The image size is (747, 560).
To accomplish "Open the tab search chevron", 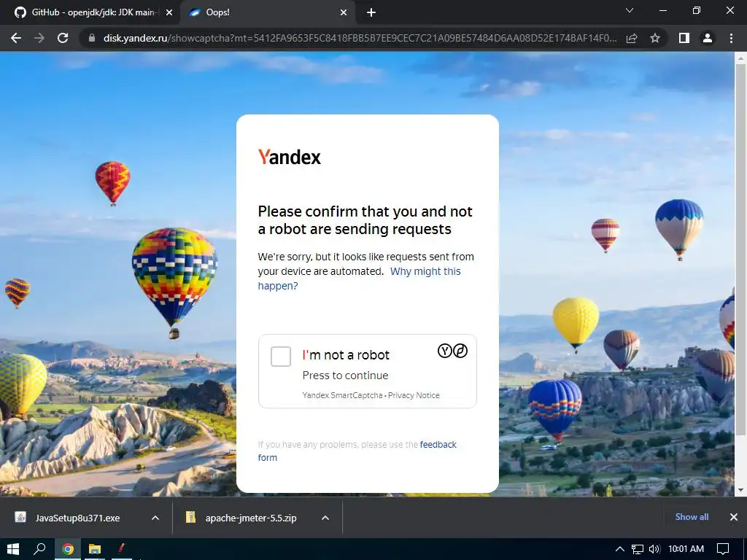I will (630, 10).
